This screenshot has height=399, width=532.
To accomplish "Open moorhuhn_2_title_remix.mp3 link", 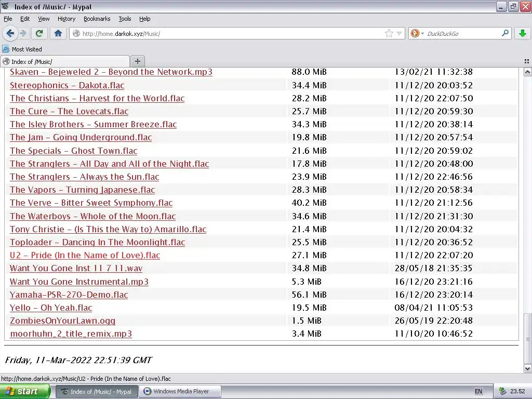I will (x=71, y=334).
